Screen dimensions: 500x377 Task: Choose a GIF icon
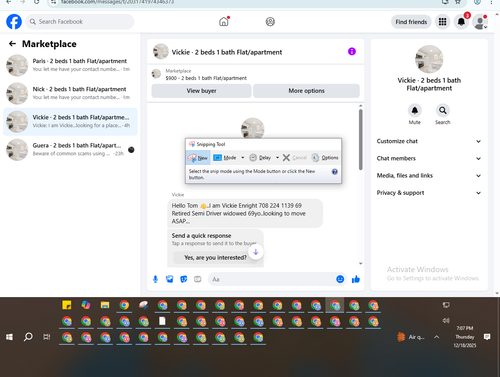(x=198, y=279)
